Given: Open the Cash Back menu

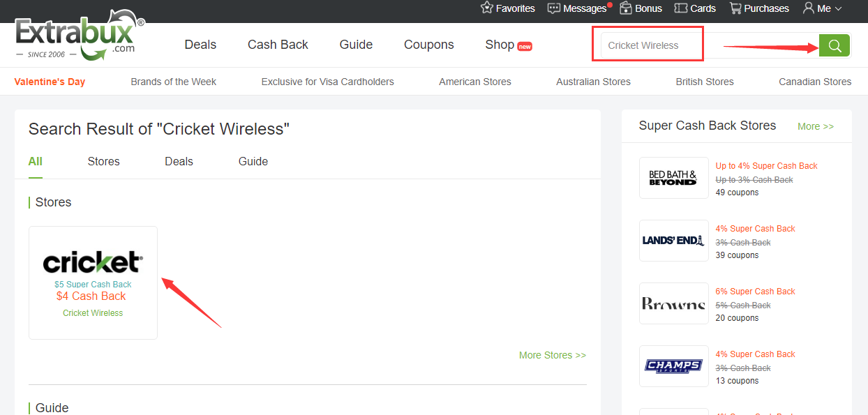Looking at the screenshot, I should [x=278, y=45].
